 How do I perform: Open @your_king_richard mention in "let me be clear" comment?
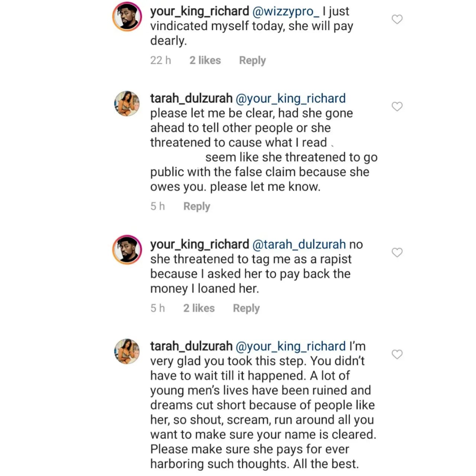(x=290, y=99)
